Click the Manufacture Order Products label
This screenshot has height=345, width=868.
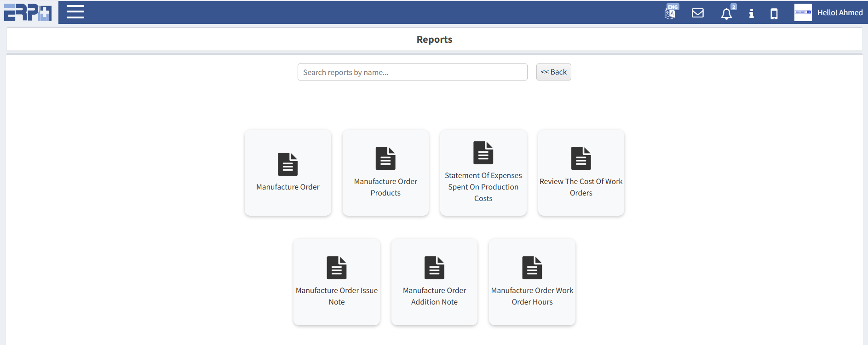pos(385,187)
